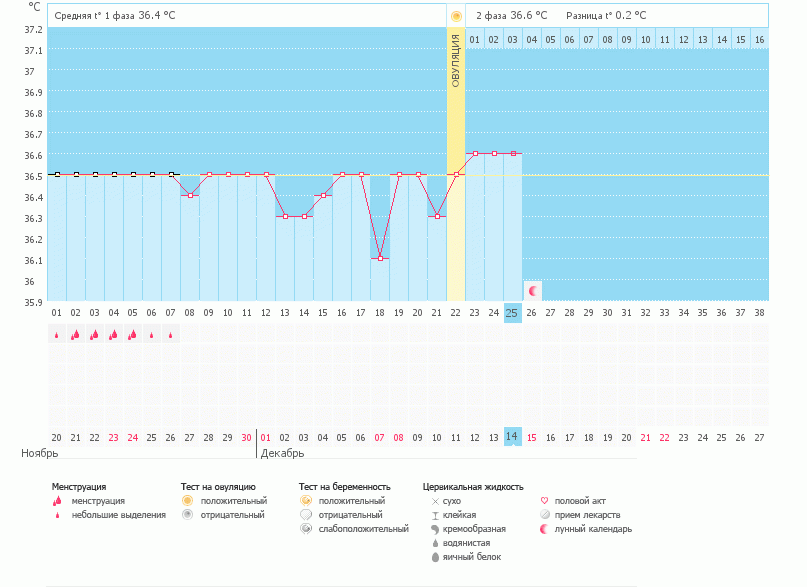Click the icon beside 'клейкая'
The height and width of the screenshot is (587, 807).
point(435,515)
